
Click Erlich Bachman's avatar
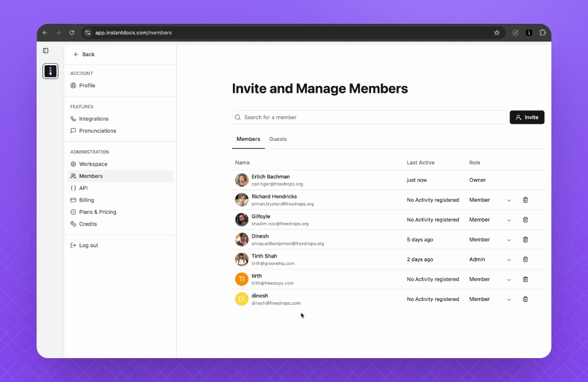point(242,180)
